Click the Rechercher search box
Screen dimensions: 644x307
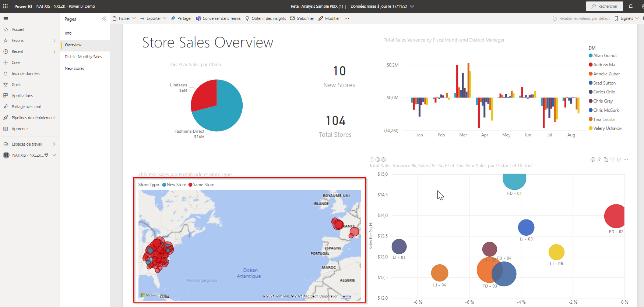click(x=605, y=6)
